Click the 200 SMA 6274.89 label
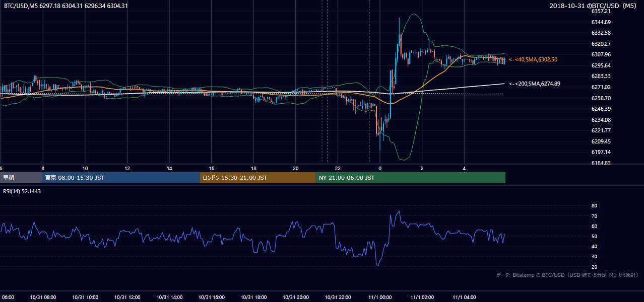Screen dimensions: 644x302 click(x=535, y=84)
